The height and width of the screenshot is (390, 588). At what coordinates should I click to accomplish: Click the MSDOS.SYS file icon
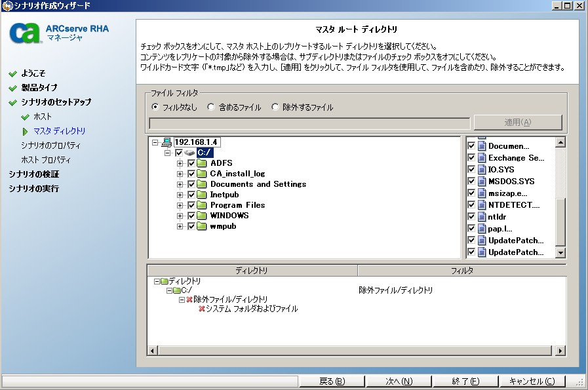click(482, 182)
